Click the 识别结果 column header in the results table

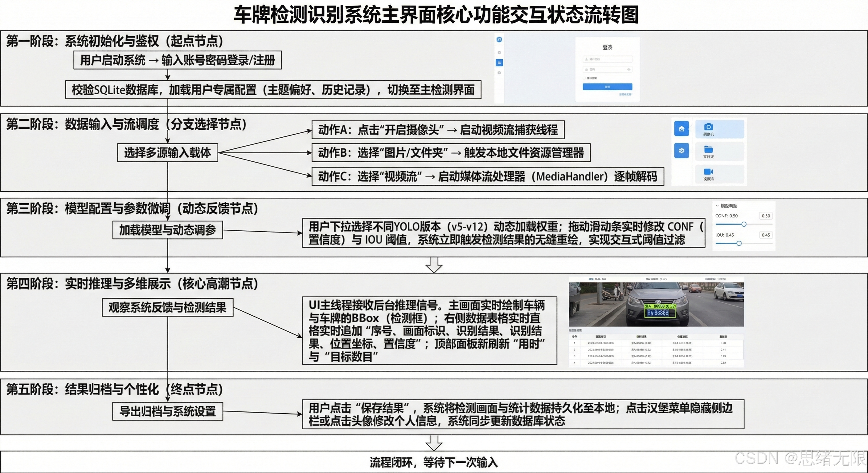641,337
